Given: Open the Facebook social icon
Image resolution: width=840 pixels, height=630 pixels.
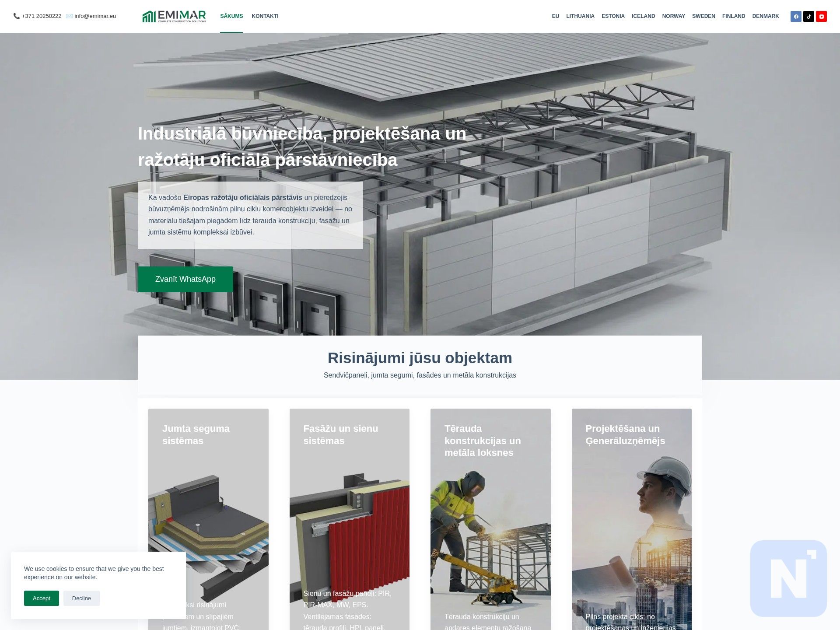Looking at the screenshot, I should (796, 17).
